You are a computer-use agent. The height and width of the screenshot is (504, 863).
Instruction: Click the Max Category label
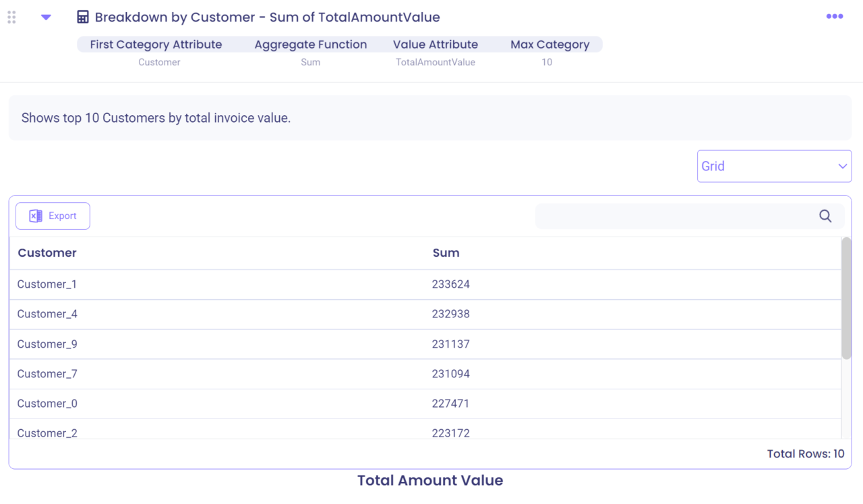pyautogui.click(x=550, y=44)
